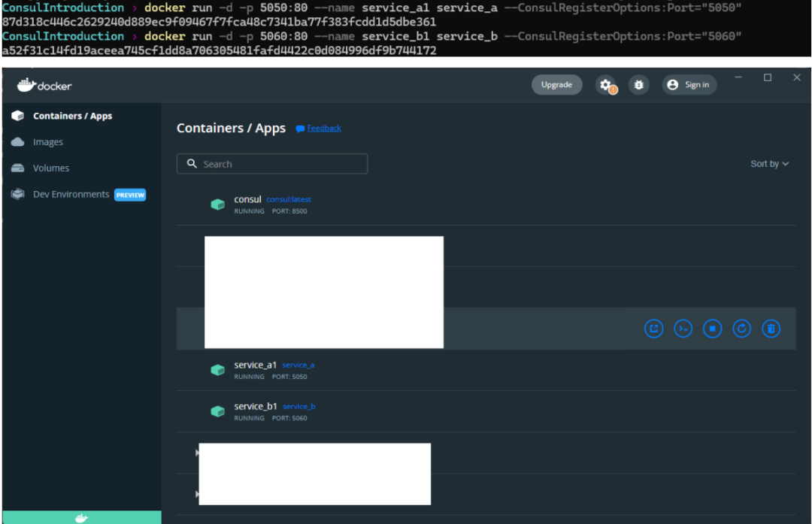Click RUNNING status on service_a1 row
This screenshot has width=812, height=524.
tap(249, 377)
